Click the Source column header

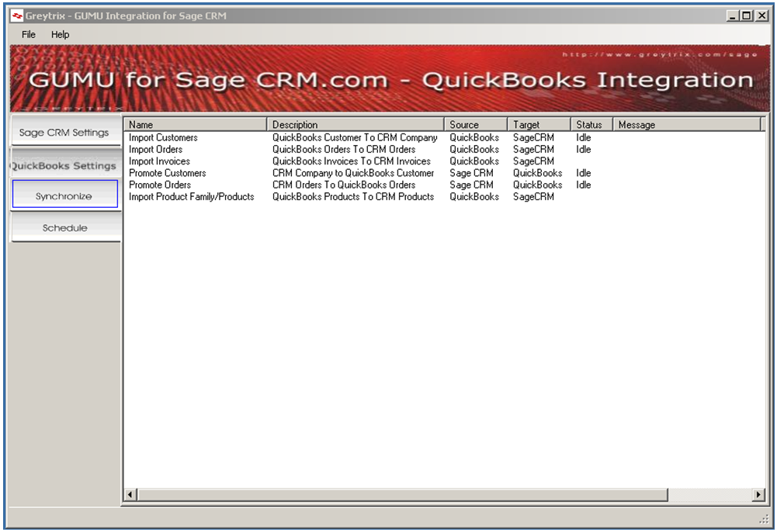[x=476, y=125]
